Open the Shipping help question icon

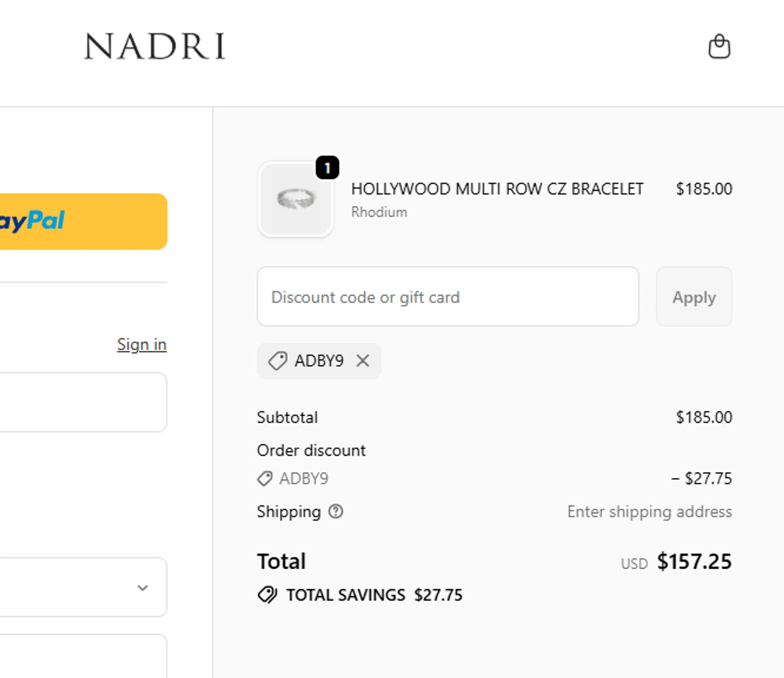(336, 511)
